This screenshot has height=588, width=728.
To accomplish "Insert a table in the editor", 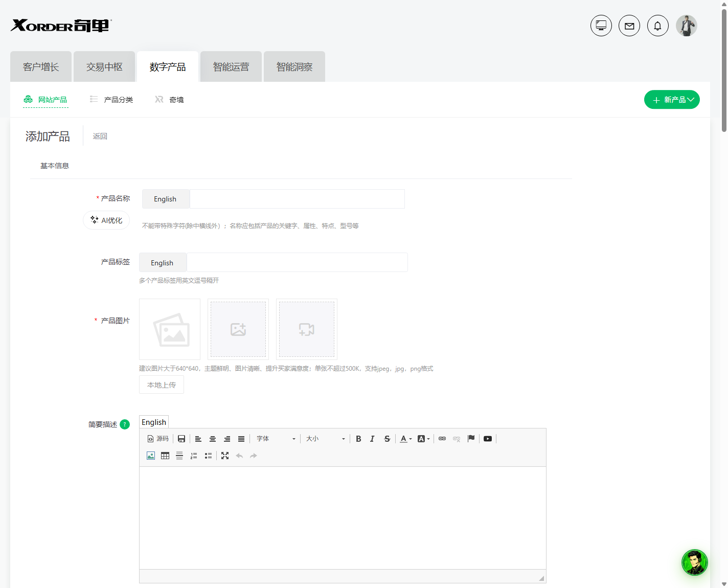I will [165, 456].
